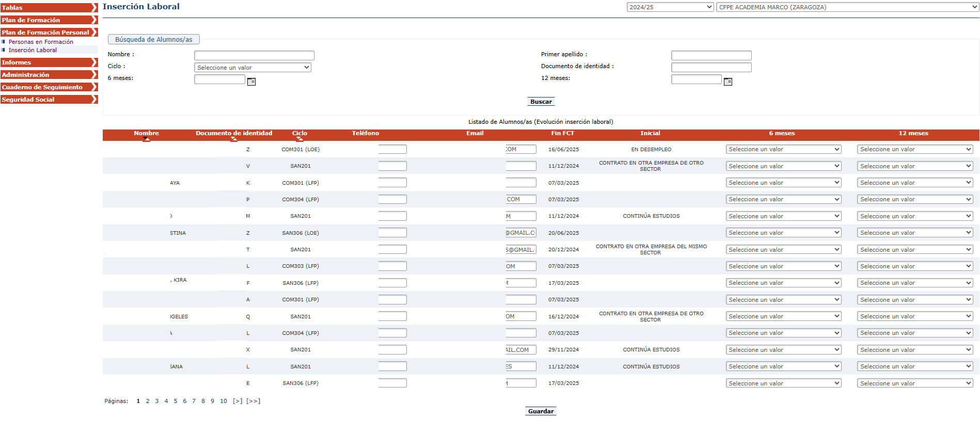Open the Plan de Formación menu
980x435 pixels.
(x=49, y=20)
